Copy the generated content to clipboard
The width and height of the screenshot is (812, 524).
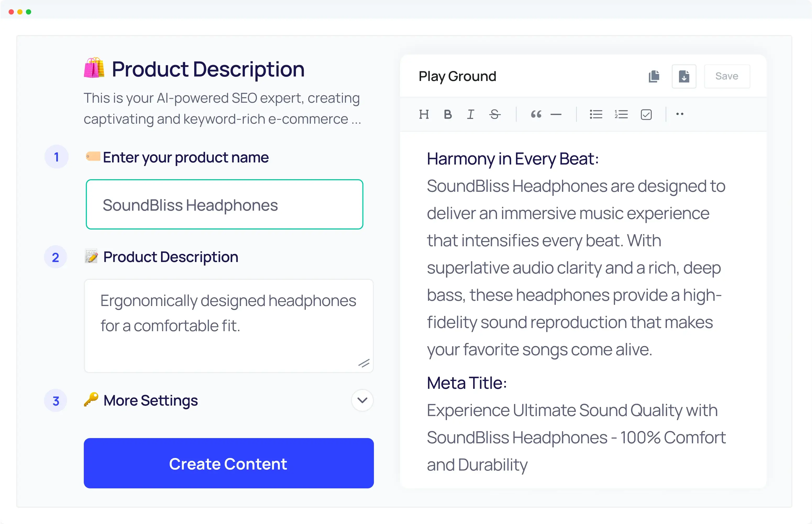(654, 76)
